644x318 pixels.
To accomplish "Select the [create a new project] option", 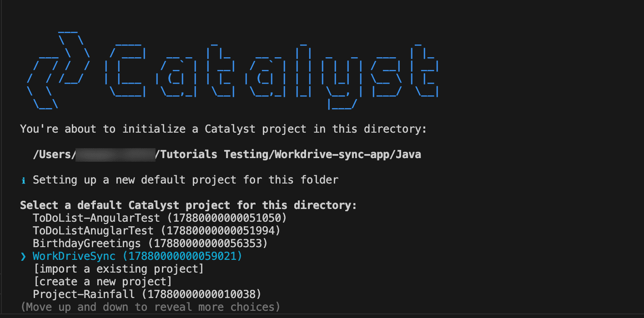I will (x=102, y=282).
